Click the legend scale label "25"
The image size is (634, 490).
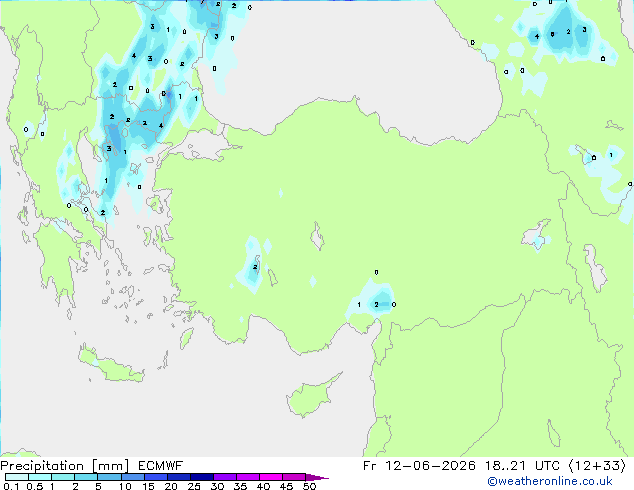point(194,486)
